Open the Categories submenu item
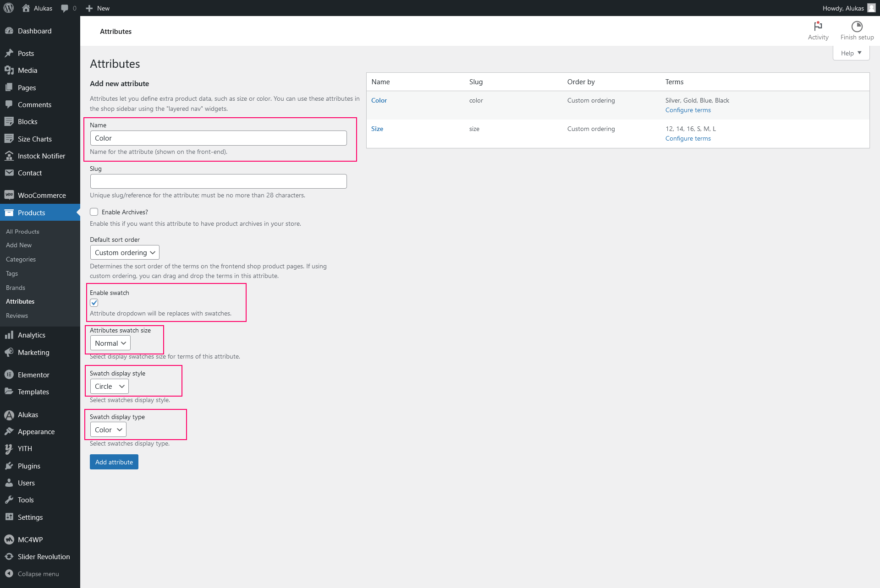880x588 pixels. 21,259
